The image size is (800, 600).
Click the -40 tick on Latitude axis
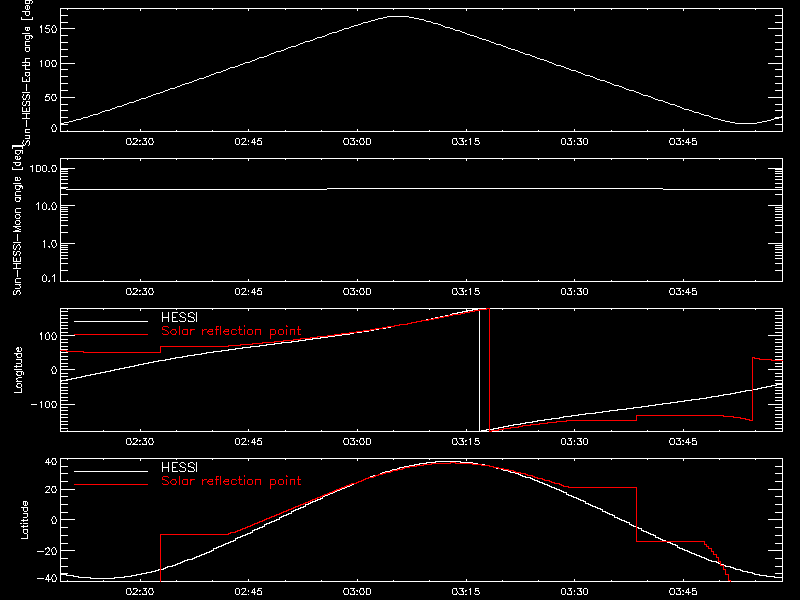[47, 578]
